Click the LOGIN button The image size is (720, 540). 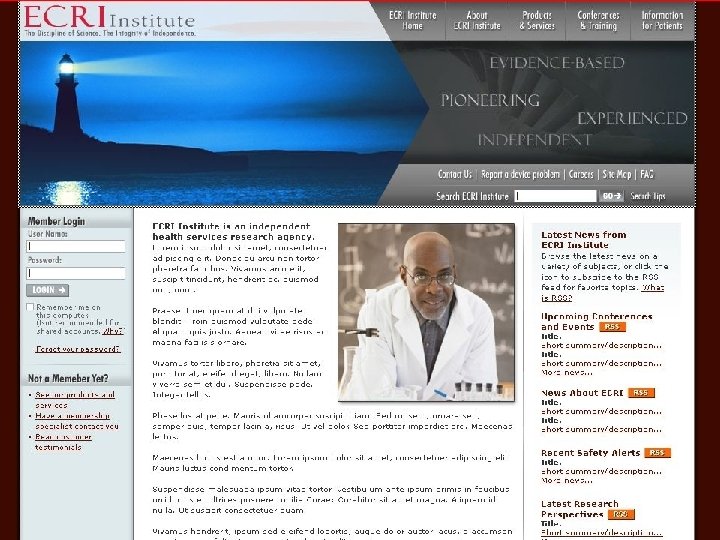point(48,290)
